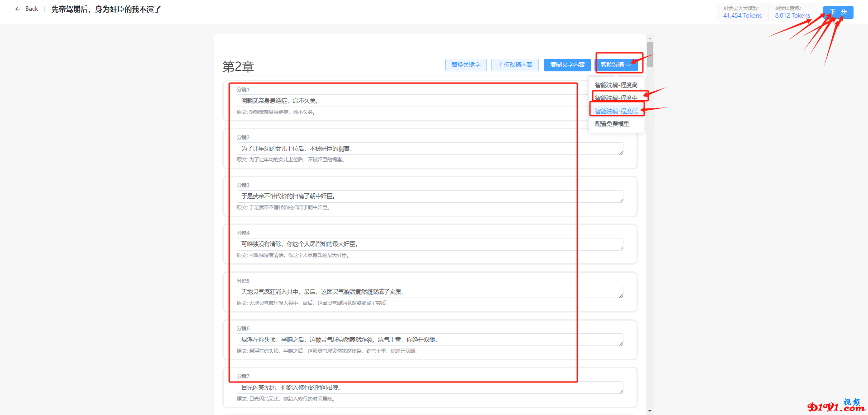This screenshot has width=868, height=415.
Task: Click the 分镜6 resize handle icon
Action: tap(621, 344)
